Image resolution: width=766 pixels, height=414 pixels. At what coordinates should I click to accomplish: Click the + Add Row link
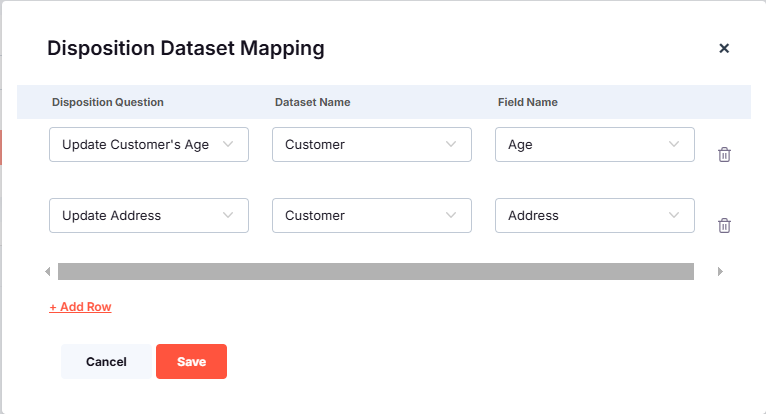[x=80, y=307]
